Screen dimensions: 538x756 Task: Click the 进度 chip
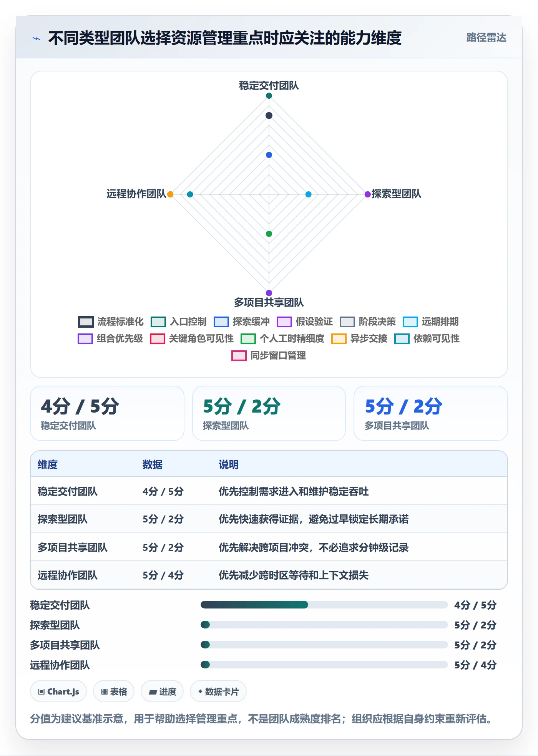tap(162, 691)
